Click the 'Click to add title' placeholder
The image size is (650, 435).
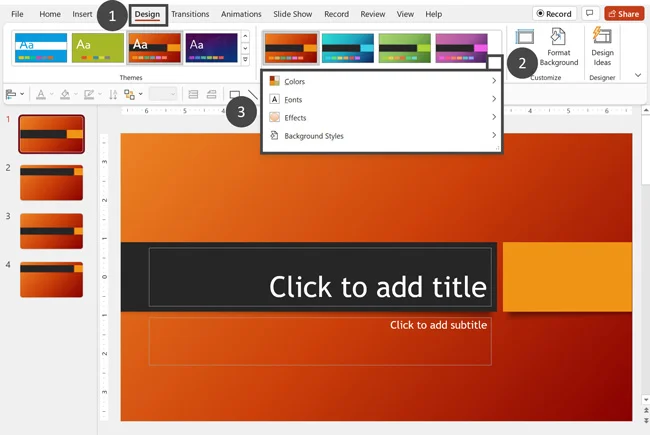[x=320, y=277]
